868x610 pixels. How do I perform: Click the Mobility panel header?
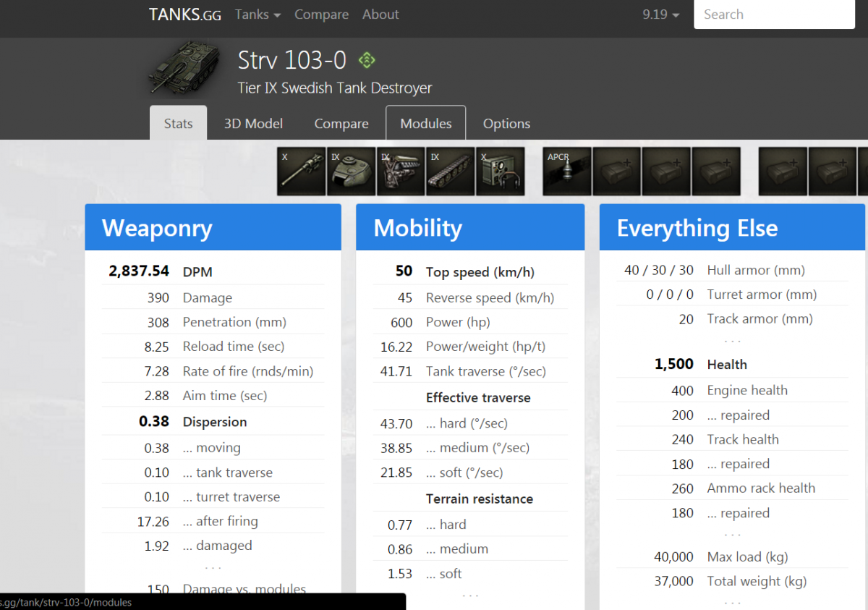(470, 227)
